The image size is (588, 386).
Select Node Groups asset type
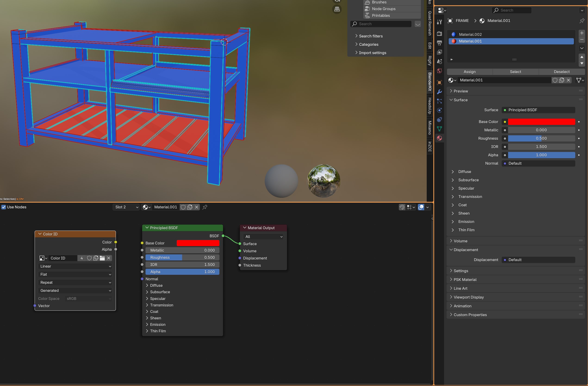pos(392,9)
